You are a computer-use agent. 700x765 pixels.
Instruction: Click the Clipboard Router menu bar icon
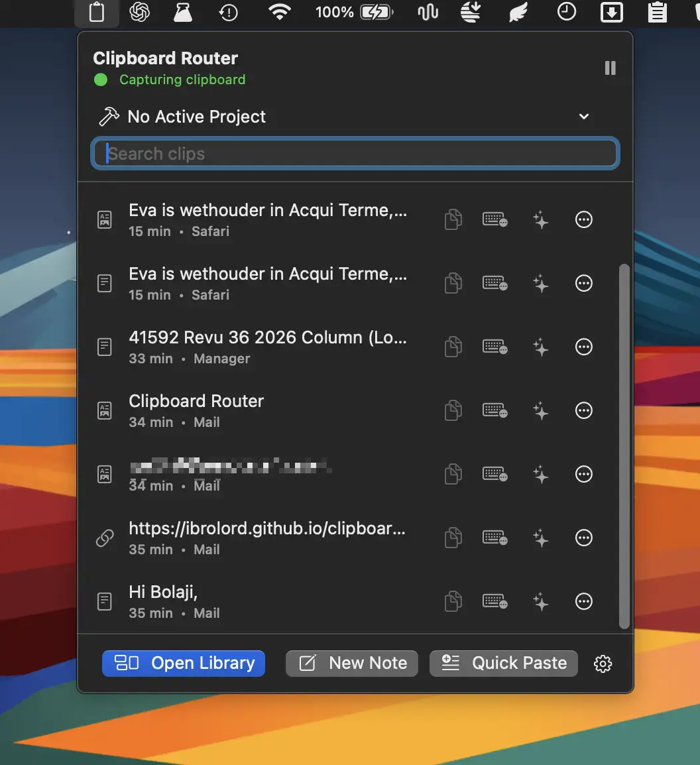97,12
